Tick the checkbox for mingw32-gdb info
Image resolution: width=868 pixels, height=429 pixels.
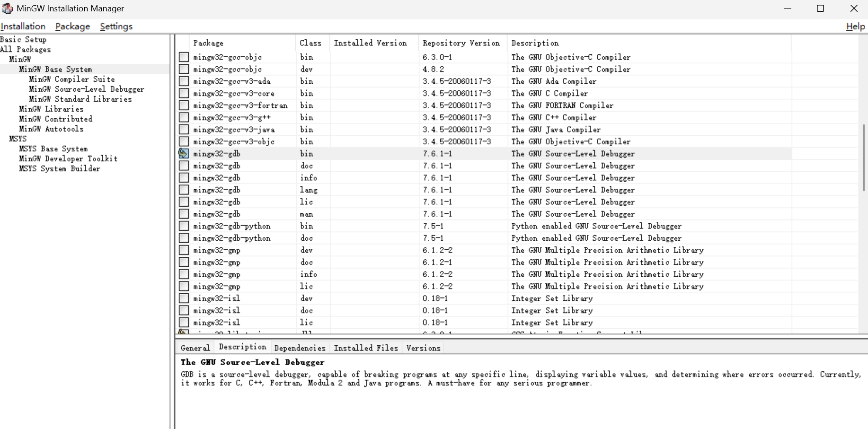[184, 177]
